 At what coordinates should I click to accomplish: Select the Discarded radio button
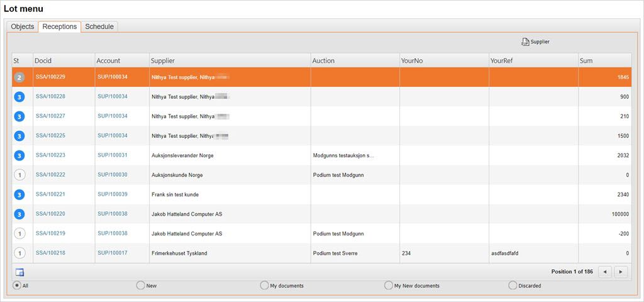coord(513,286)
